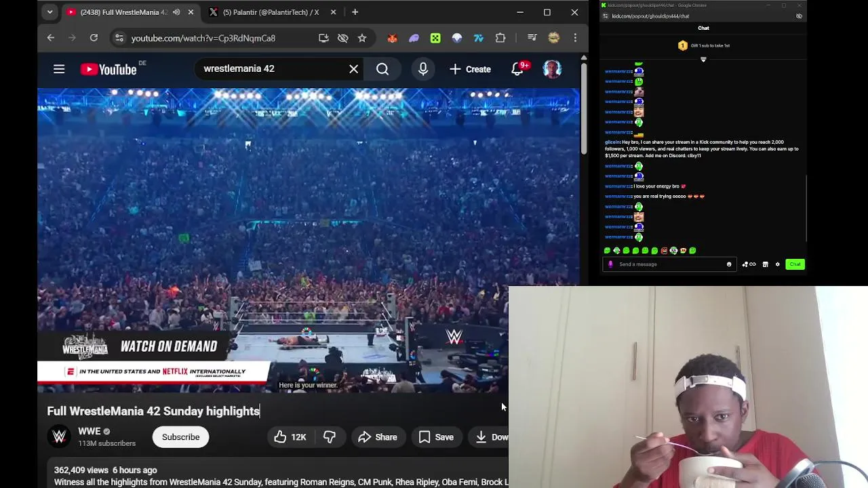This screenshot has width=868, height=488.
Task: Click the Kick chat message input
Action: point(670,264)
